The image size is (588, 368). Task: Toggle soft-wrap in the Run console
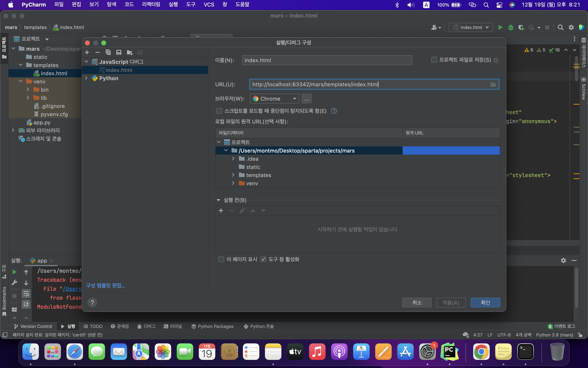click(26, 294)
